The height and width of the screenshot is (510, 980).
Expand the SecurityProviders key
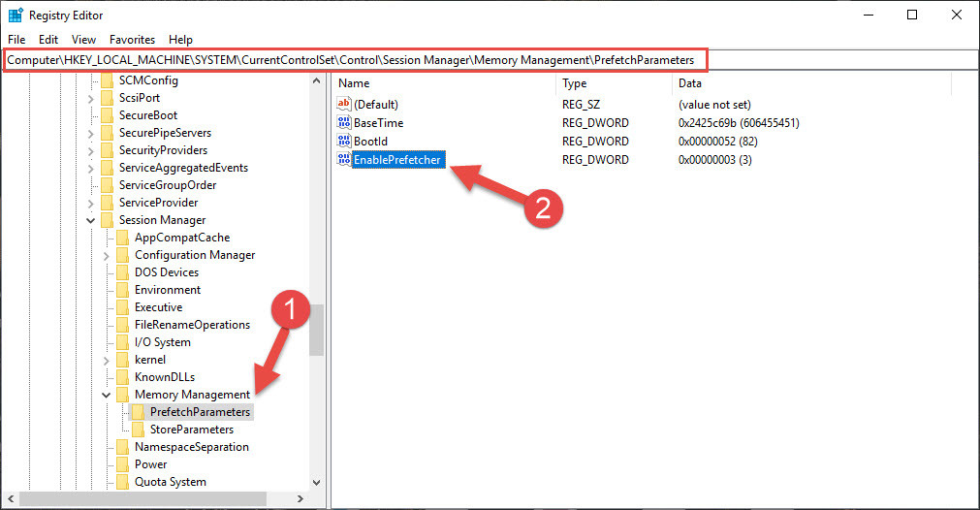(x=90, y=150)
